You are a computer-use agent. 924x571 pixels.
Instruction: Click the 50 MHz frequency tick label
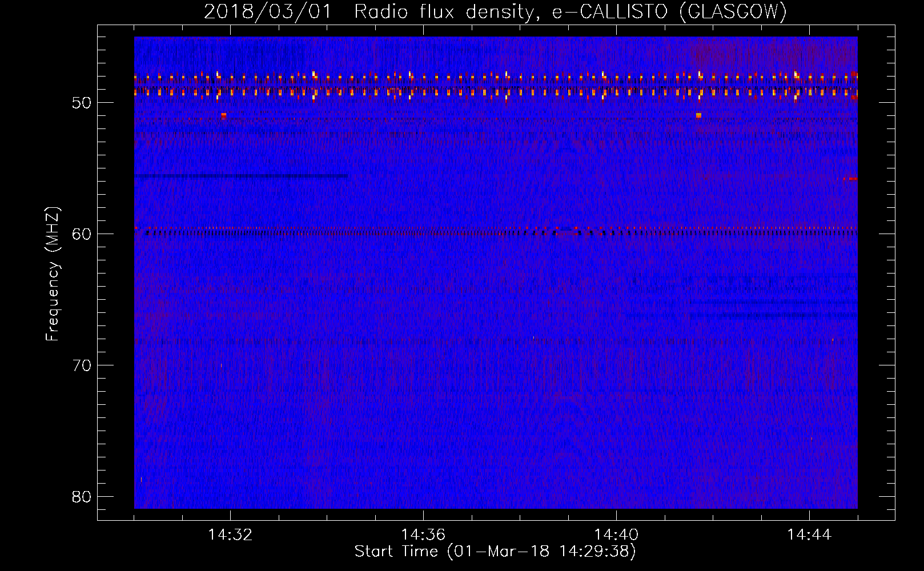point(82,103)
